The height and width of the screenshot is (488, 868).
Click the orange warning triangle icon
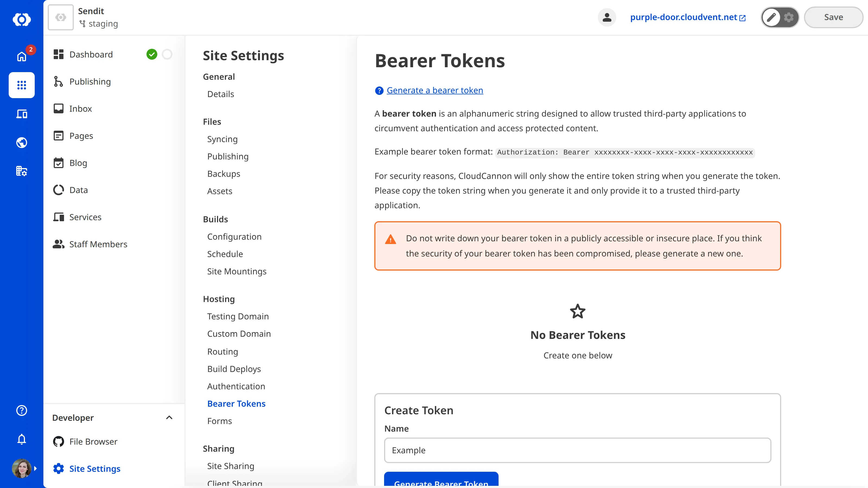pyautogui.click(x=391, y=239)
